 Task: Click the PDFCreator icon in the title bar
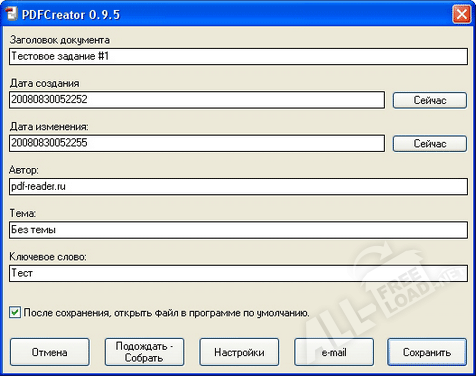[11, 14]
